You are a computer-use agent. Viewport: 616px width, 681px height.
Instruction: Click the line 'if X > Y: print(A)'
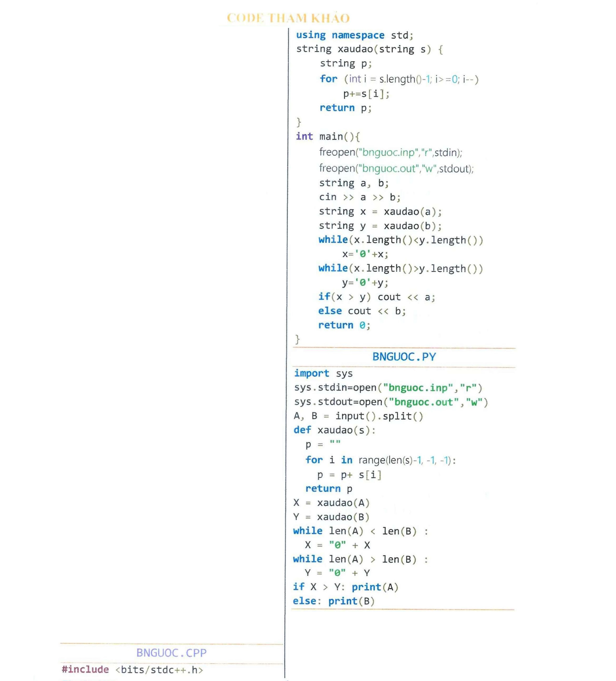tap(346, 587)
